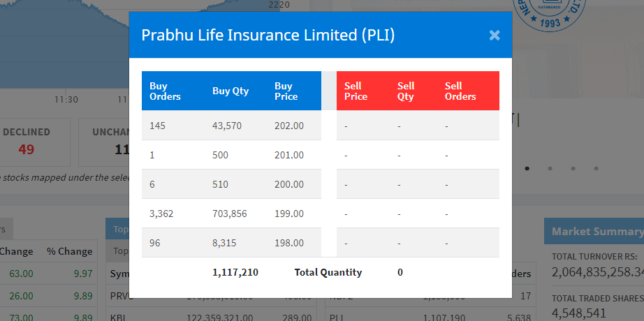The image size is (644, 321).
Task: Click the Total Quantity label
Action: pyautogui.click(x=328, y=272)
